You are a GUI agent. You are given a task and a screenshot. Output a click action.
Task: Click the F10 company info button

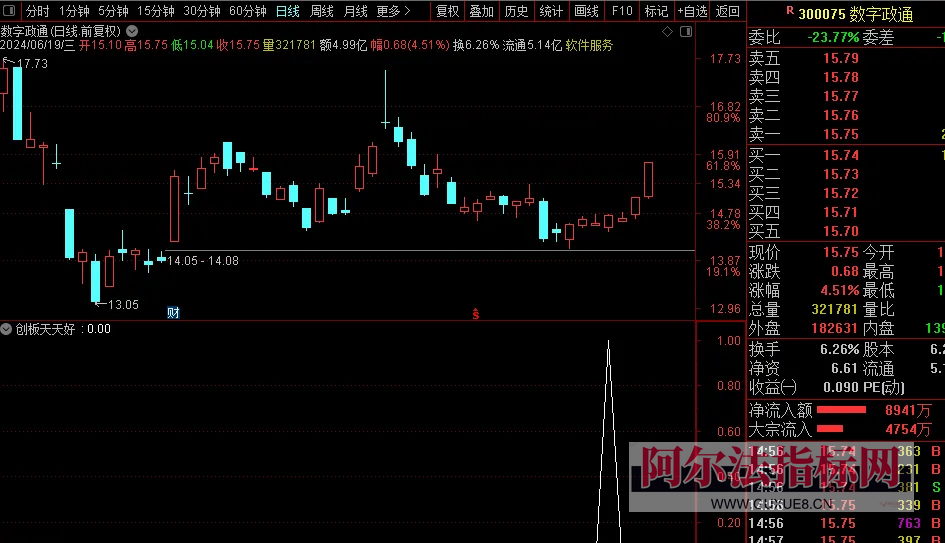[622, 11]
